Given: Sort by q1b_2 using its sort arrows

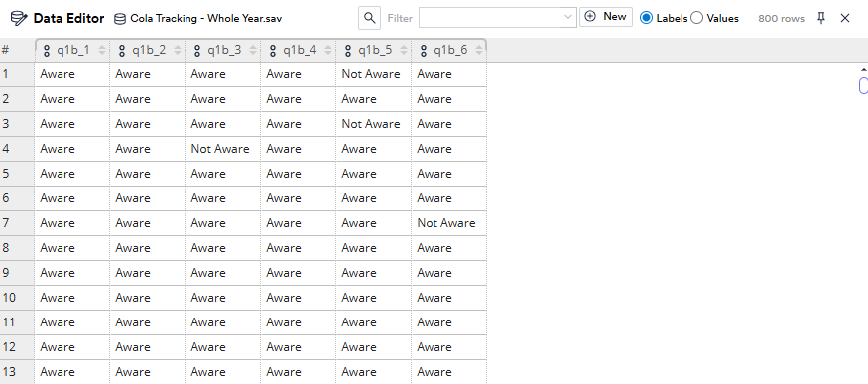Looking at the screenshot, I should point(178,51).
